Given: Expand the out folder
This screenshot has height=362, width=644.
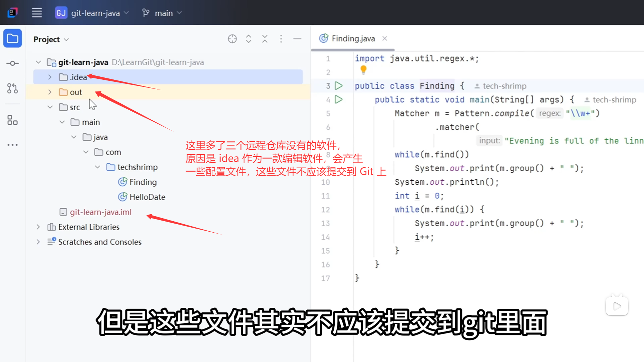Looking at the screenshot, I should coord(50,92).
